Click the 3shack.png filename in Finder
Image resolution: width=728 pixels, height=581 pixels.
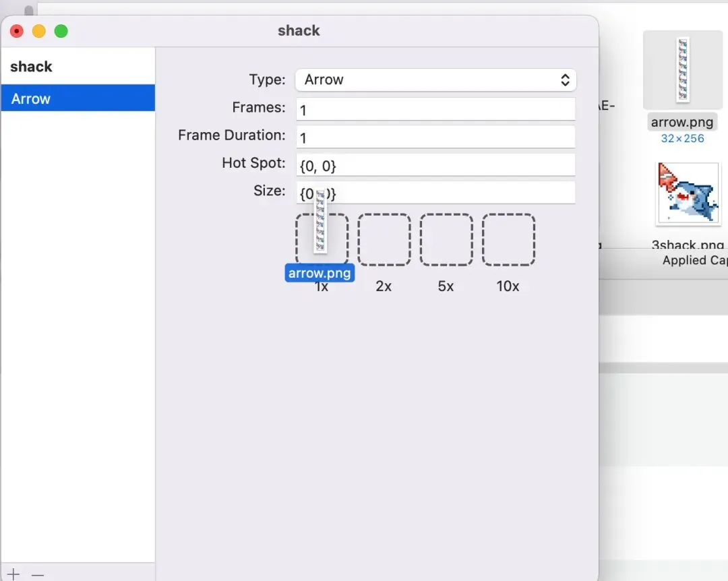(x=688, y=244)
